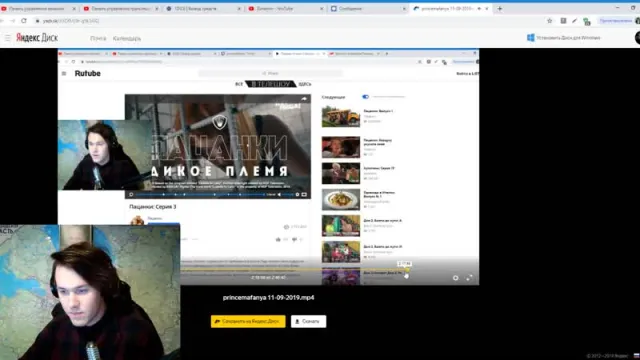Seek on the yellow video progress bar

pyautogui.click(x=294, y=269)
